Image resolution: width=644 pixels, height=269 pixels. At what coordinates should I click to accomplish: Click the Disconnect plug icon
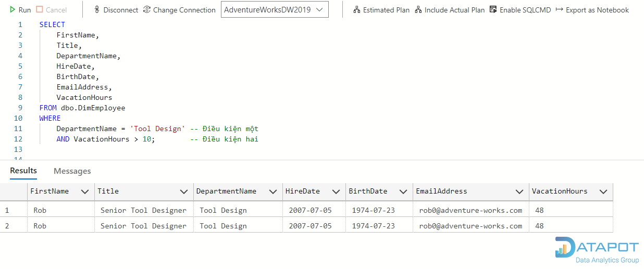coord(97,10)
